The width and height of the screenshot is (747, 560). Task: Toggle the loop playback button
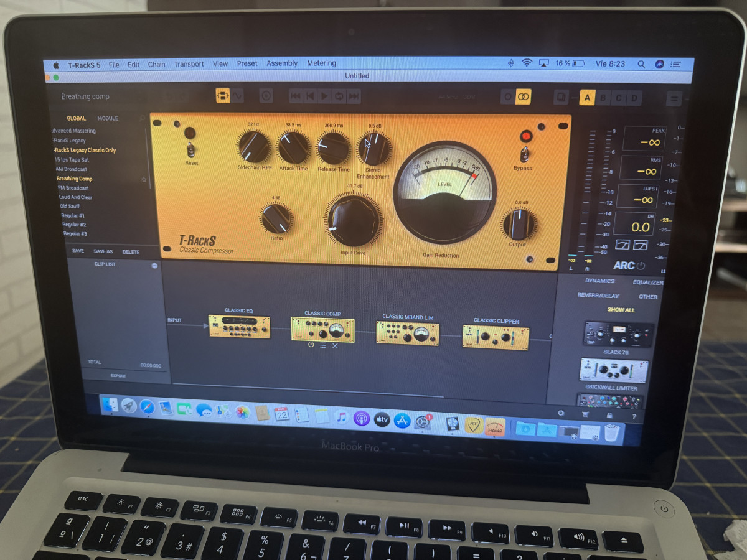point(339,96)
